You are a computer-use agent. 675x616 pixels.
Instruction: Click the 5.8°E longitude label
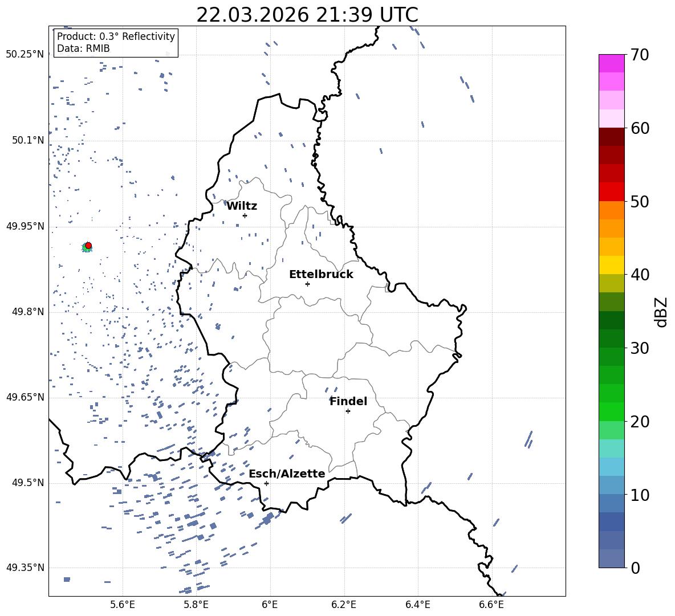(x=196, y=605)
